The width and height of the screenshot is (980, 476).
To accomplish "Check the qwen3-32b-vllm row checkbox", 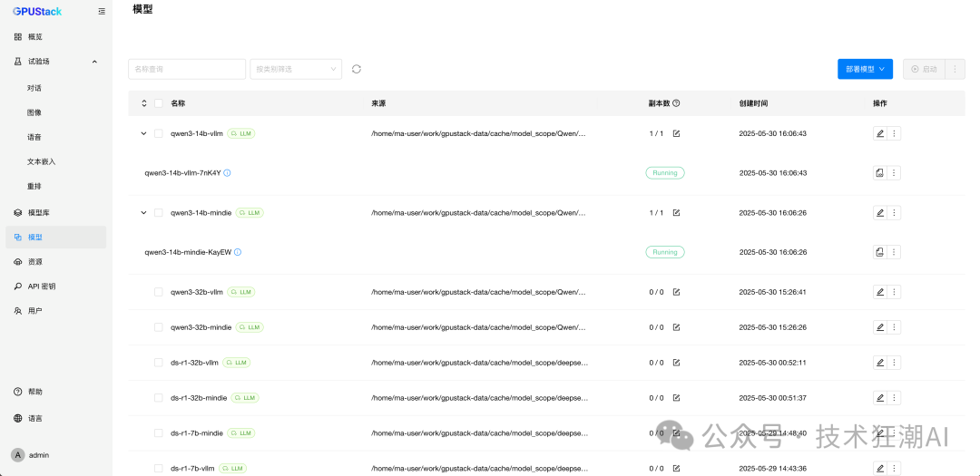I will point(158,292).
